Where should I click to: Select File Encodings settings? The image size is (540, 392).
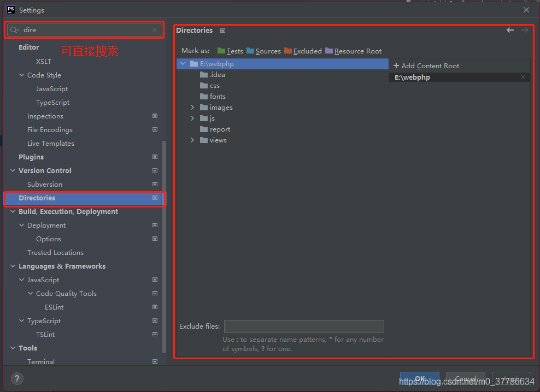tap(50, 130)
